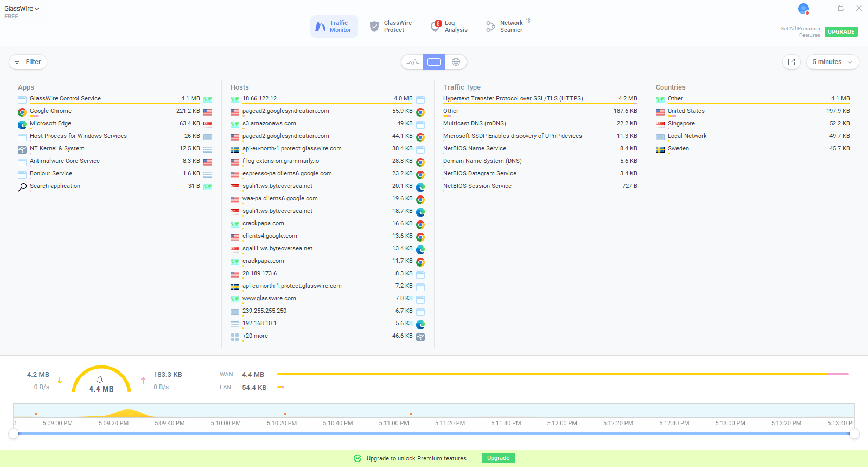
Task: Expand the +20 more hosts entry
Action: pos(328,336)
